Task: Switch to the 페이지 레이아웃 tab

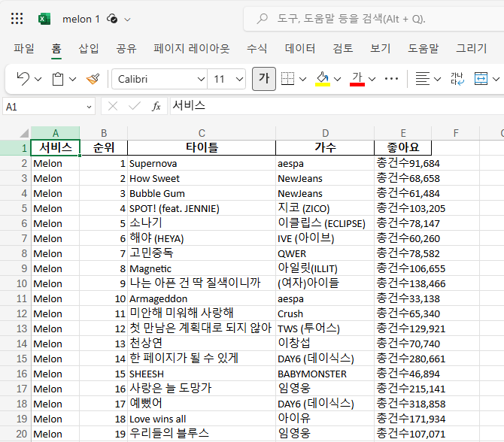Action: click(x=192, y=49)
